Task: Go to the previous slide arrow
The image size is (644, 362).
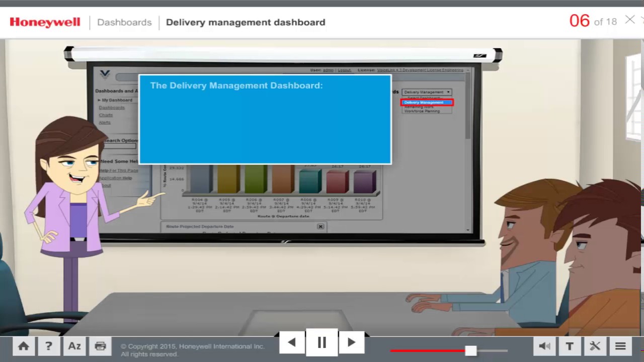Action: tap(292, 343)
